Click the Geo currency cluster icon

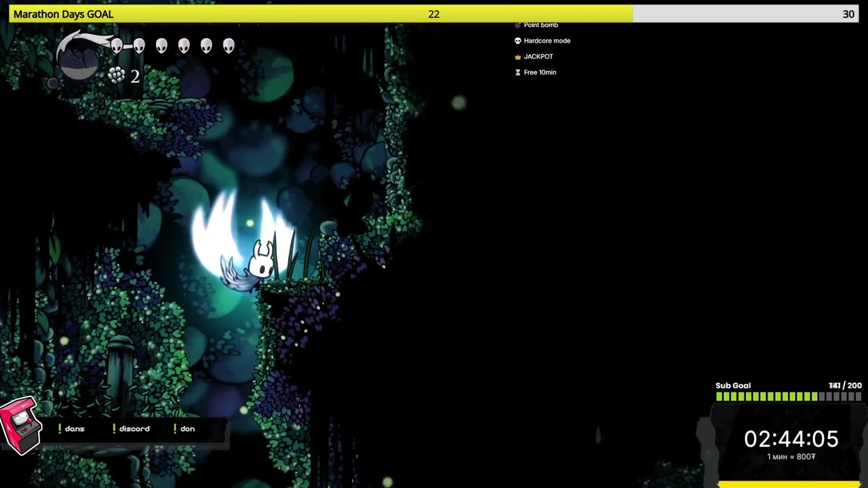(117, 75)
